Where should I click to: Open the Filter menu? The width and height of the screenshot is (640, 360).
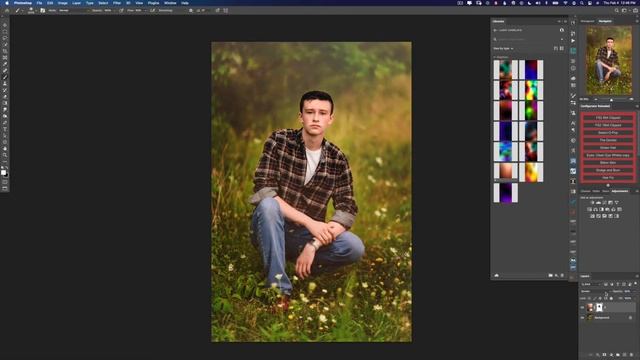(117, 3)
